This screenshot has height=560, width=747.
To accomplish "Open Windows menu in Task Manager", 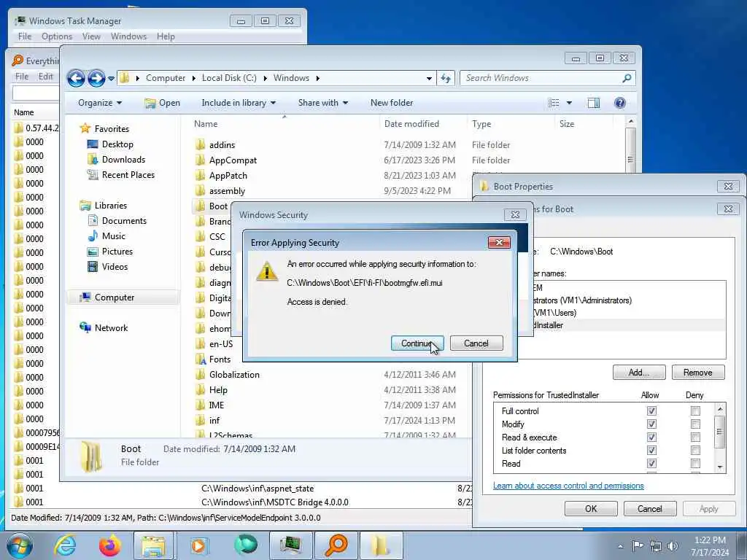I will pyautogui.click(x=128, y=36).
